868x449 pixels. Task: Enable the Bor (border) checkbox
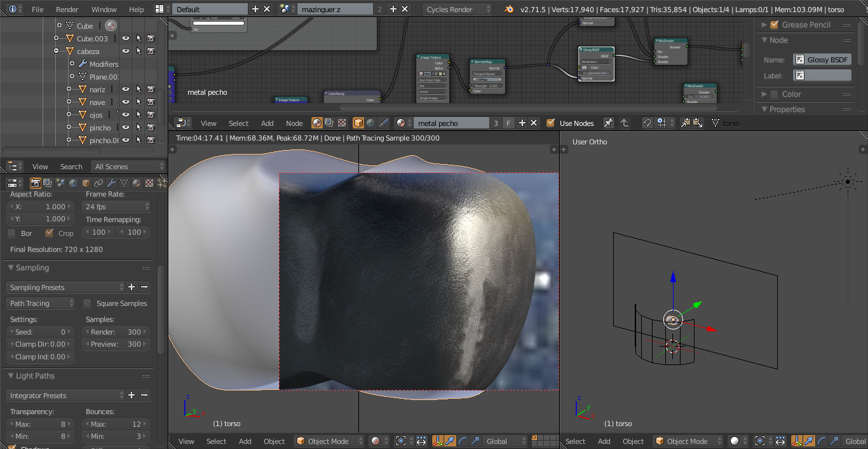pyautogui.click(x=11, y=233)
